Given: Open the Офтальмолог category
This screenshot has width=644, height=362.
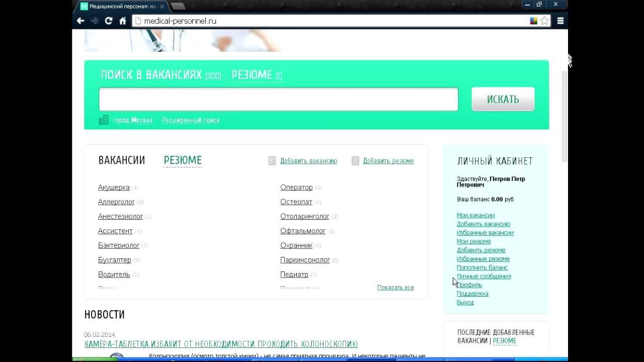Looking at the screenshot, I should coord(303,231).
